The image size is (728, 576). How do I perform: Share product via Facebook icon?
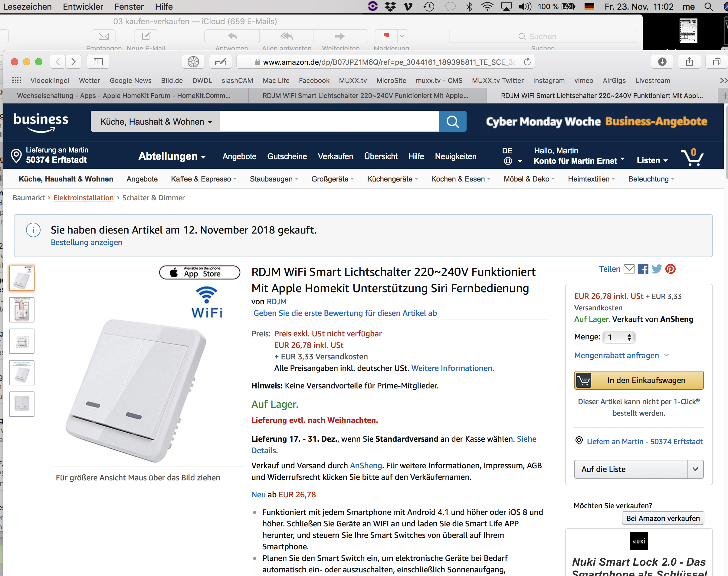click(643, 269)
